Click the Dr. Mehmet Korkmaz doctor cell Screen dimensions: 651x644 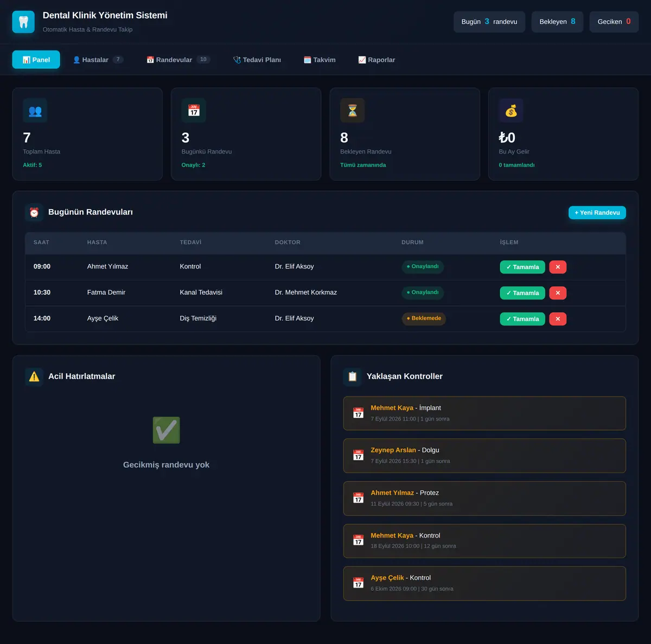coord(306,292)
